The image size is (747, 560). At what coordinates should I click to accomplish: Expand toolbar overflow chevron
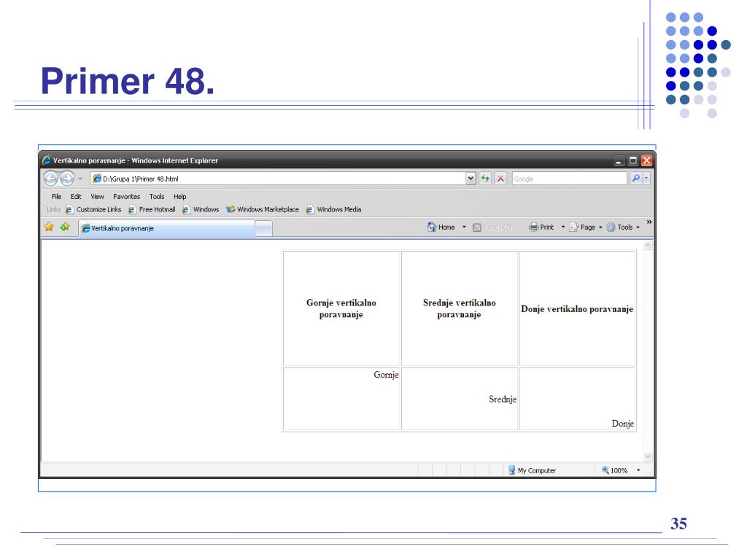pyautogui.click(x=649, y=222)
